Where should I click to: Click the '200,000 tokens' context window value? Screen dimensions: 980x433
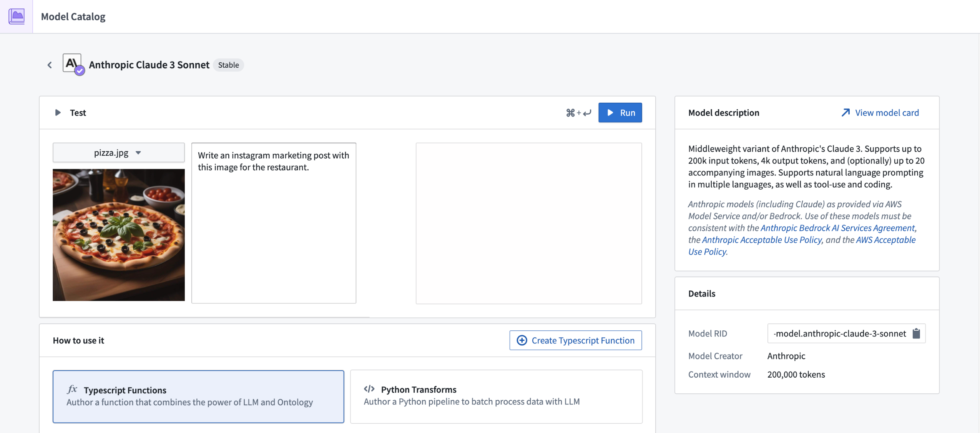796,375
